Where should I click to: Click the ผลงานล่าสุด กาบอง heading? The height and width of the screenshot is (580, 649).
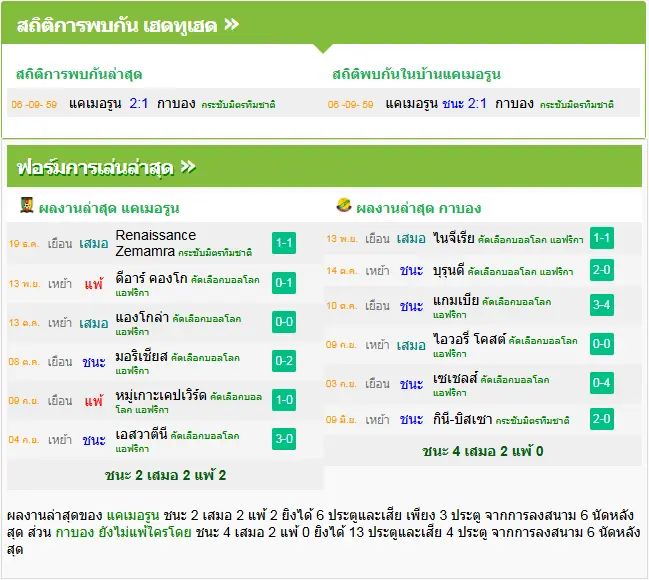pyautogui.click(x=418, y=208)
